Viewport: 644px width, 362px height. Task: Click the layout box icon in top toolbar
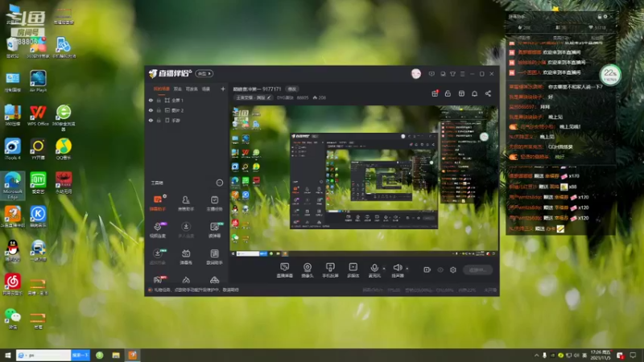pyautogui.click(x=461, y=93)
